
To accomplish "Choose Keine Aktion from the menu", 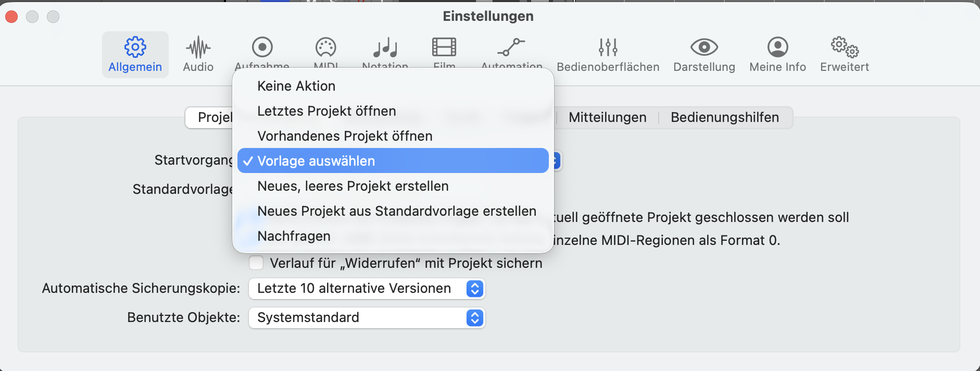I will 296,86.
